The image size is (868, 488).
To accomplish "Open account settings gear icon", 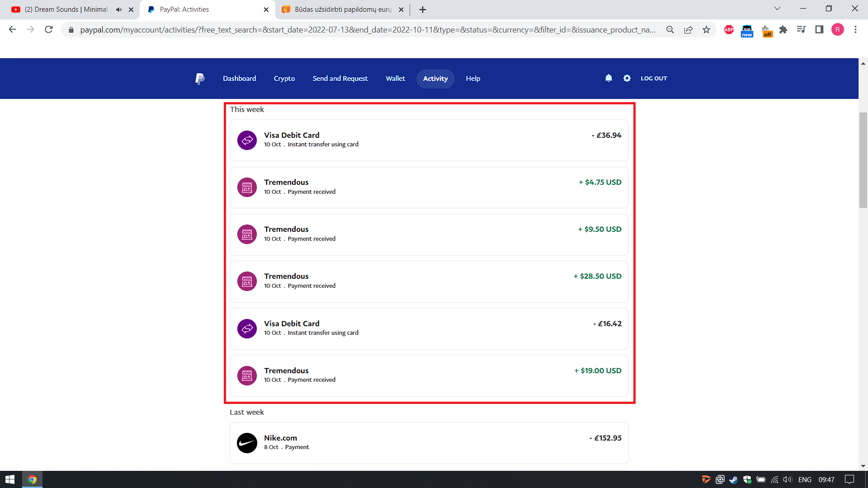I will click(x=627, y=78).
